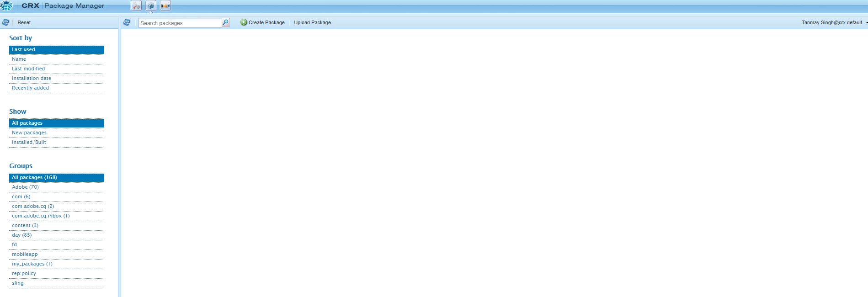Show All packages filter
This screenshot has width=868, height=297.
click(x=57, y=123)
